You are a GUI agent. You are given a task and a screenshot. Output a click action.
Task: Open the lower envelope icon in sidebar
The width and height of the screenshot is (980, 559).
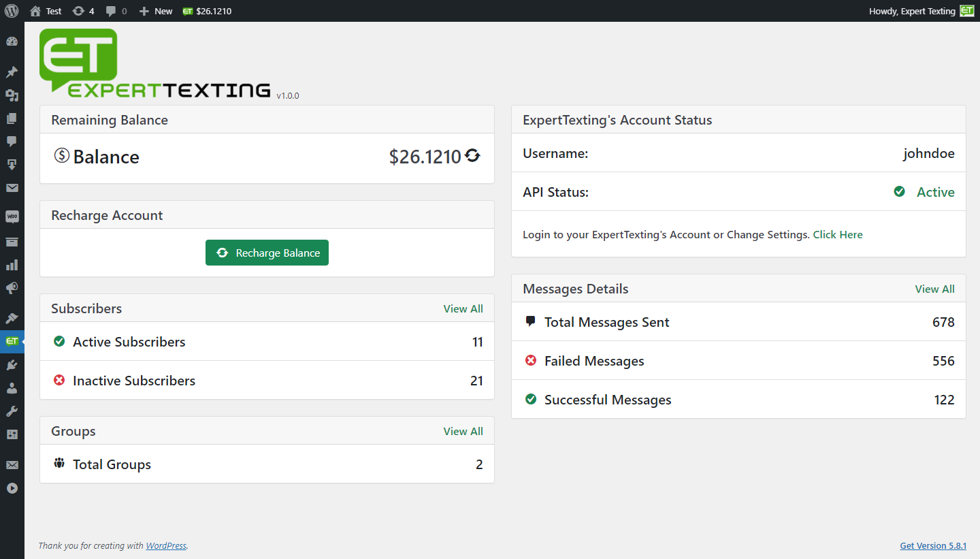12,465
